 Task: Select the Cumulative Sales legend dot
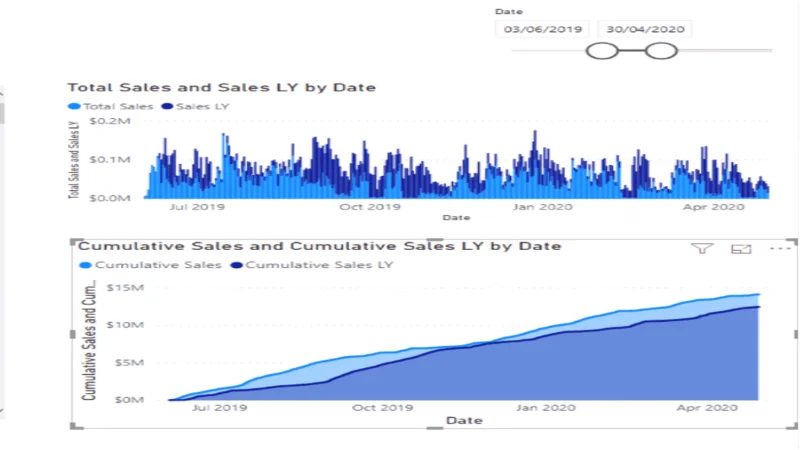click(85, 265)
